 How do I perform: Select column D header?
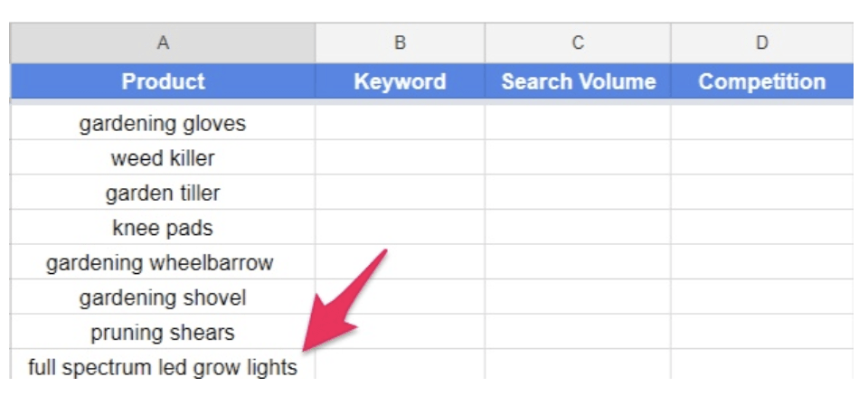[762, 42]
